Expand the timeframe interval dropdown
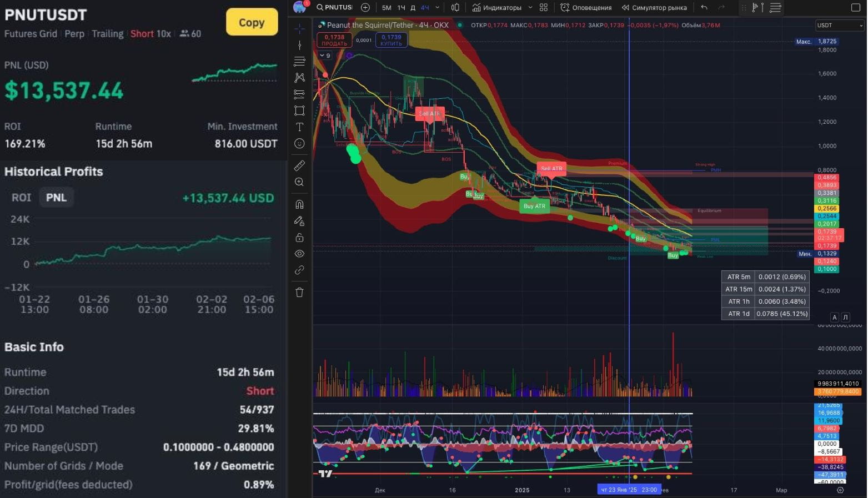 (438, 7)
